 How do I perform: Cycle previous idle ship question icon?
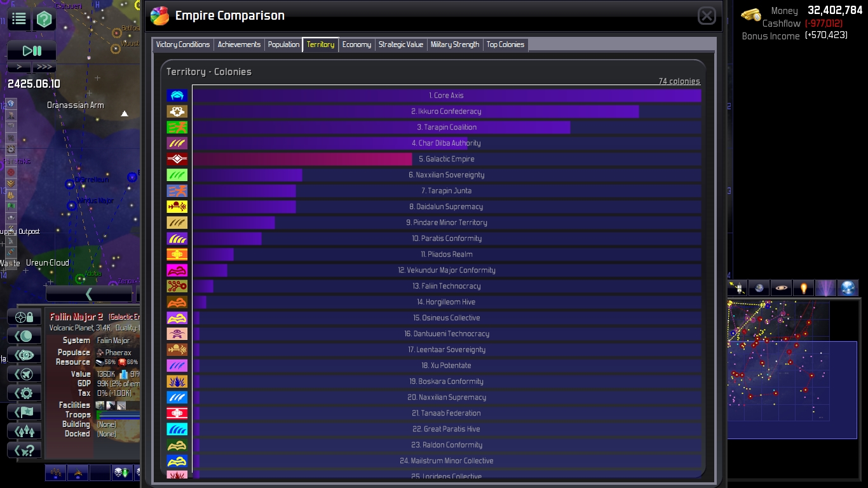(x=25, y=450)
